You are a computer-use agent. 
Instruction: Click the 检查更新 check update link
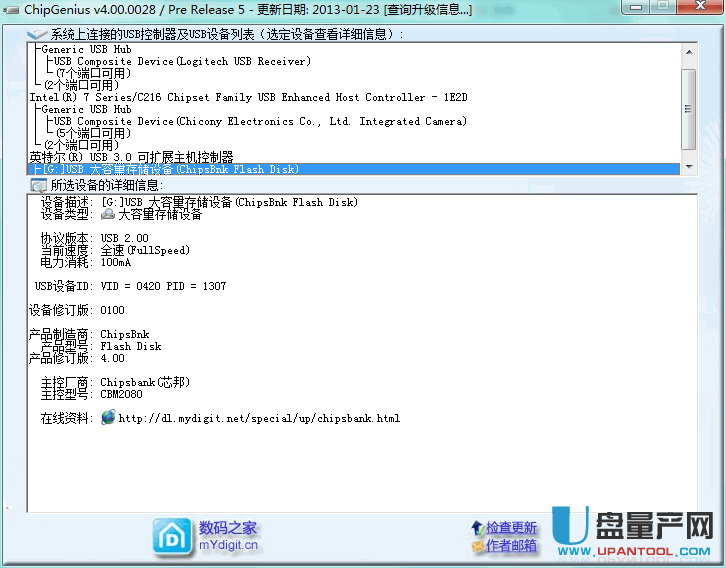pyautogui.click(x=511, y=528)
